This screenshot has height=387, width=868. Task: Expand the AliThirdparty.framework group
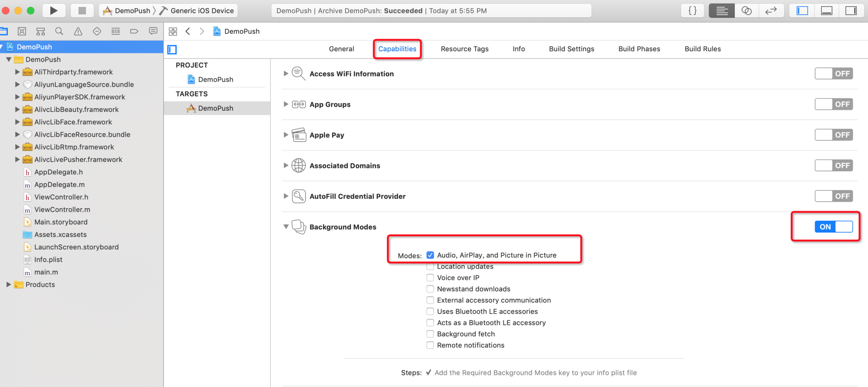click(17, 72)
